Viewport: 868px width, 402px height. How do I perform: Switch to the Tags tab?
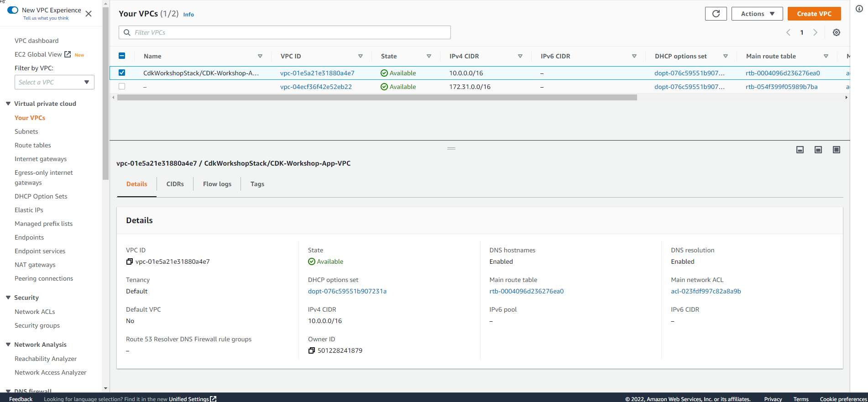pyautogui.click(x=257, y=184)
